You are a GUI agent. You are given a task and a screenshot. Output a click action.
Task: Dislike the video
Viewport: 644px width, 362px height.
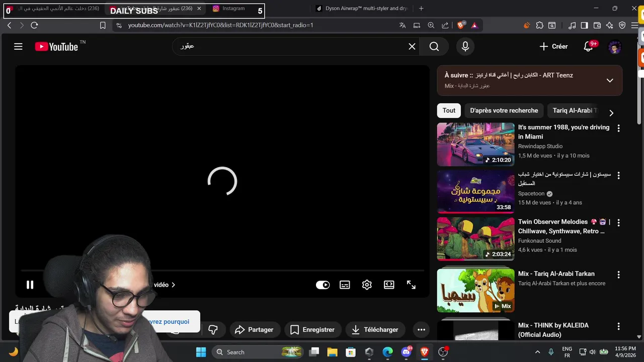point(213,330)
